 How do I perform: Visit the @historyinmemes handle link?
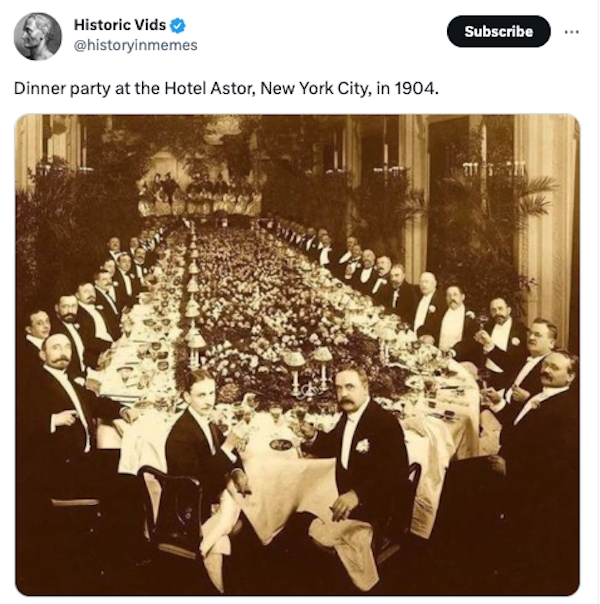(x=135, y=45)
